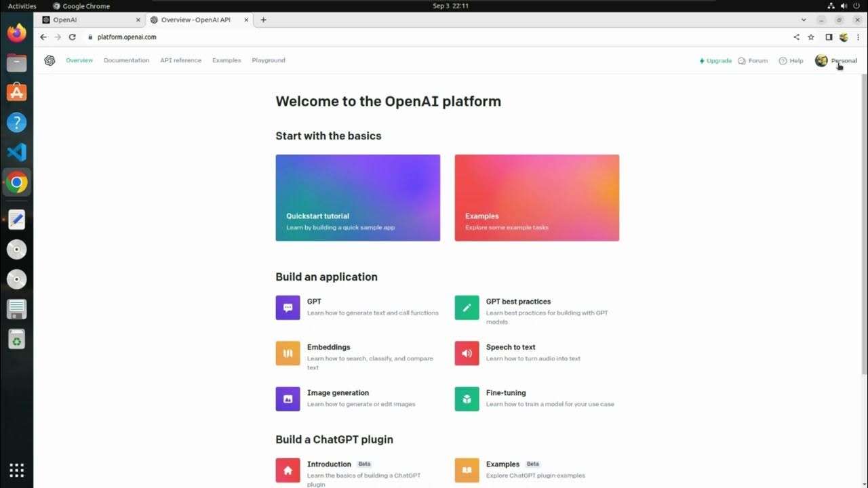Click the plugin Introduction home icon
The image size is (868, 488).
pos(288,470)
